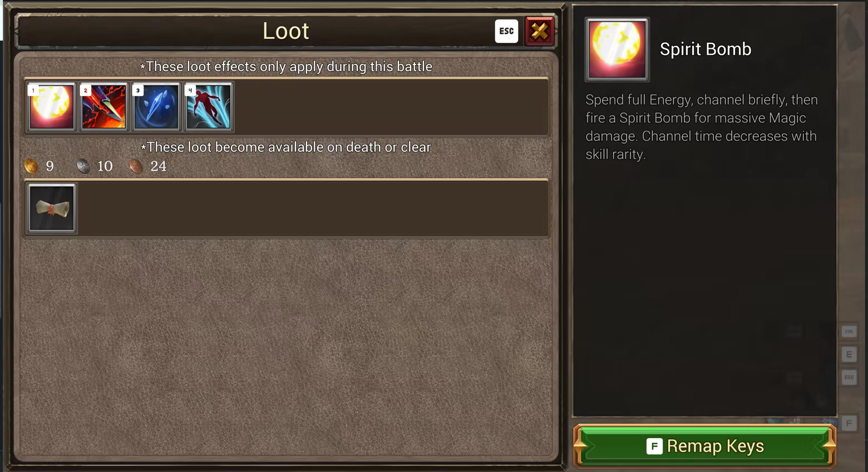Select the blue crystal shard skill in slot 3

click(x=156, y=107)
